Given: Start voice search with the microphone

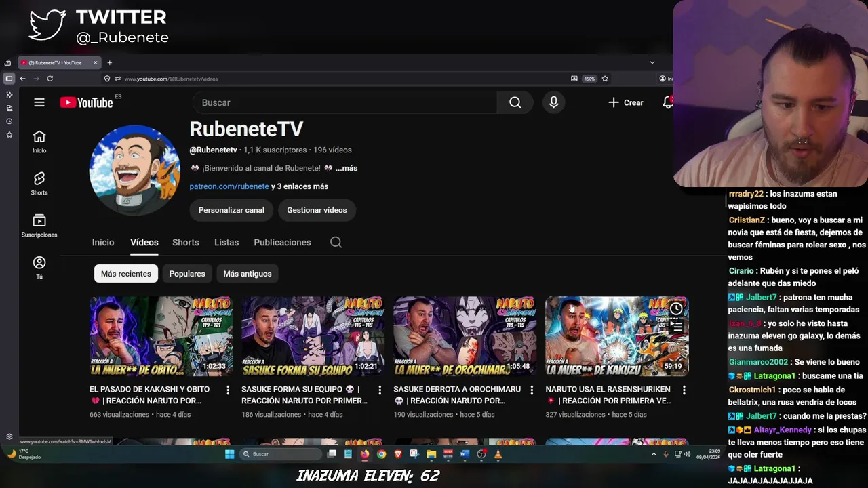Looking at the screenshot, I should (x=553, y=102).
